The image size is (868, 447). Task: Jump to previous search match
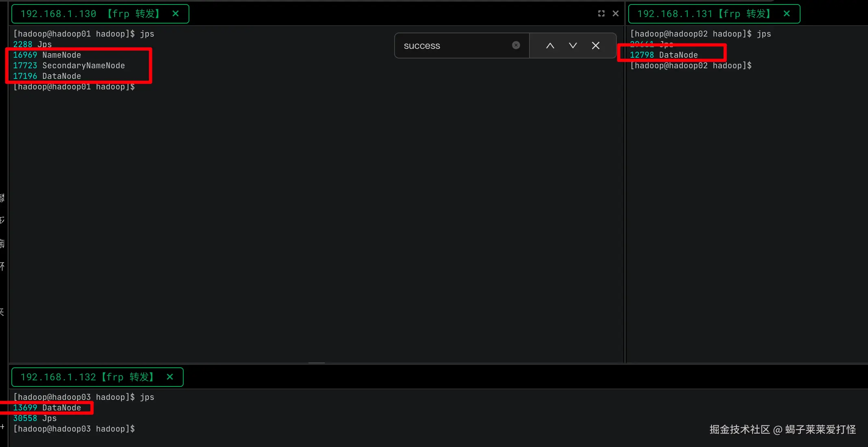pos(550,46)
